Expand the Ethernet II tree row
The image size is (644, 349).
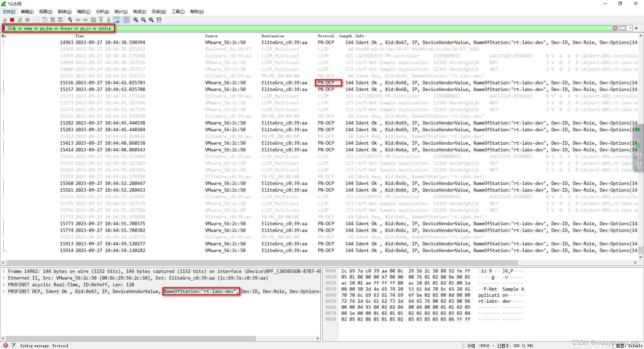pyautogui.click(x=4, y=278)
